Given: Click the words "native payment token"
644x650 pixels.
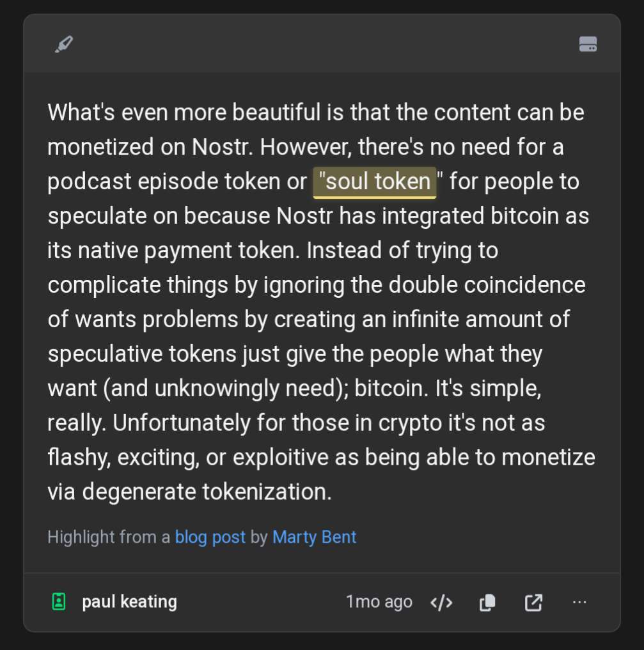Looking at the screenshot, I should pyautogui.click(x=189, y=251).
